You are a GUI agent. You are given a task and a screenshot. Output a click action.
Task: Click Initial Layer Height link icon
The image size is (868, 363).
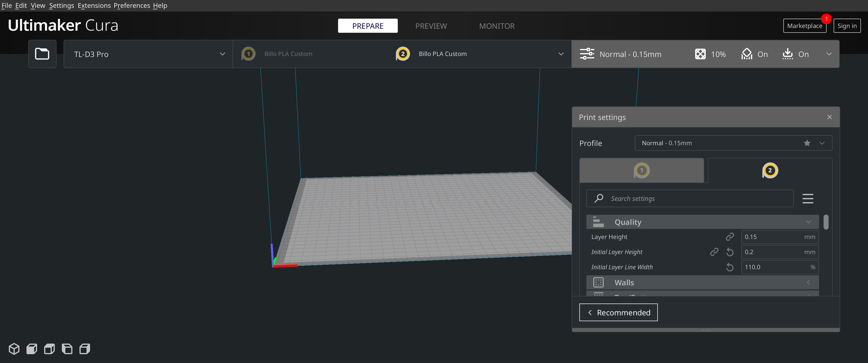[x=714, y=252]
